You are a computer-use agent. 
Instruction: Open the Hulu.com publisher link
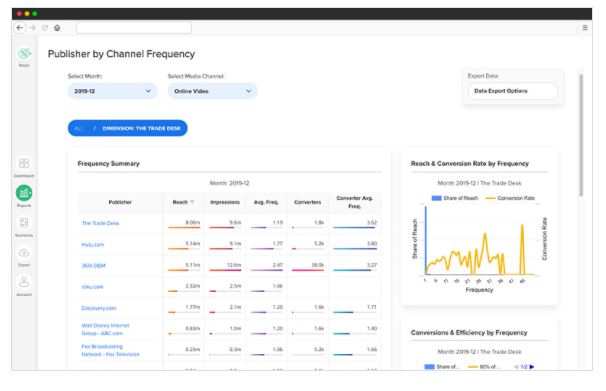point(93,245)
